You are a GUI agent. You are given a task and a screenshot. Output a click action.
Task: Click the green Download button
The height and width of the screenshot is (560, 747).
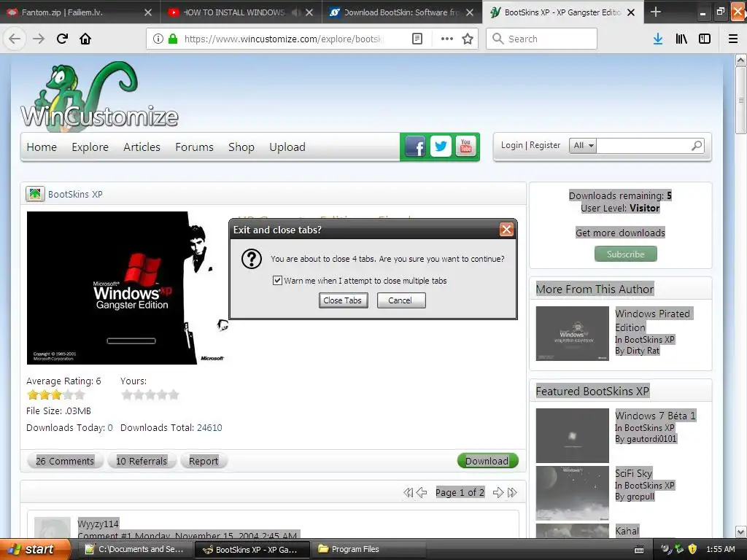487,461
